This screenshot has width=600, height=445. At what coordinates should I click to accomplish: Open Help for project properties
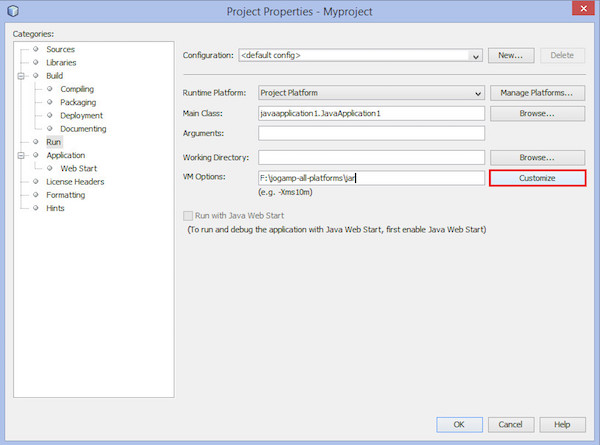(x=562, y=425)
